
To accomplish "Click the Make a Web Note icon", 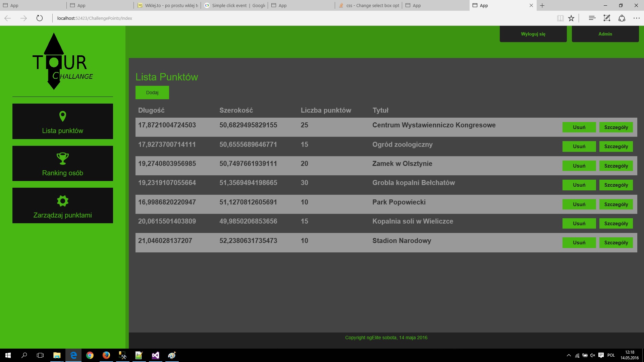I will (607, 18).
